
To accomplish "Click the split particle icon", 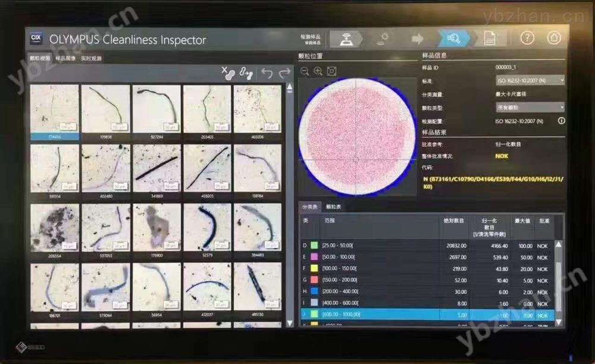I will (x=246, y=73).
